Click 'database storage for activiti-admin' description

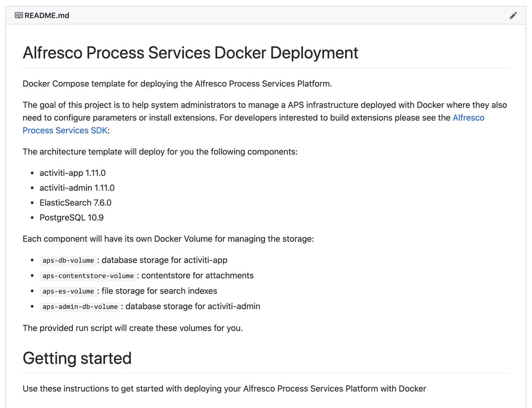pyautogui.click(x=193, y=306)
